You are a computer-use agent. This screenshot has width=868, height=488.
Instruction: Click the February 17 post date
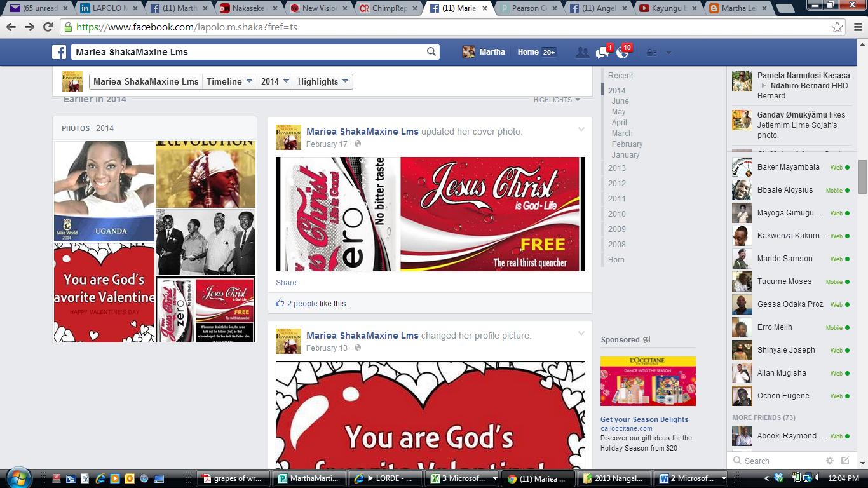[327, 144]
